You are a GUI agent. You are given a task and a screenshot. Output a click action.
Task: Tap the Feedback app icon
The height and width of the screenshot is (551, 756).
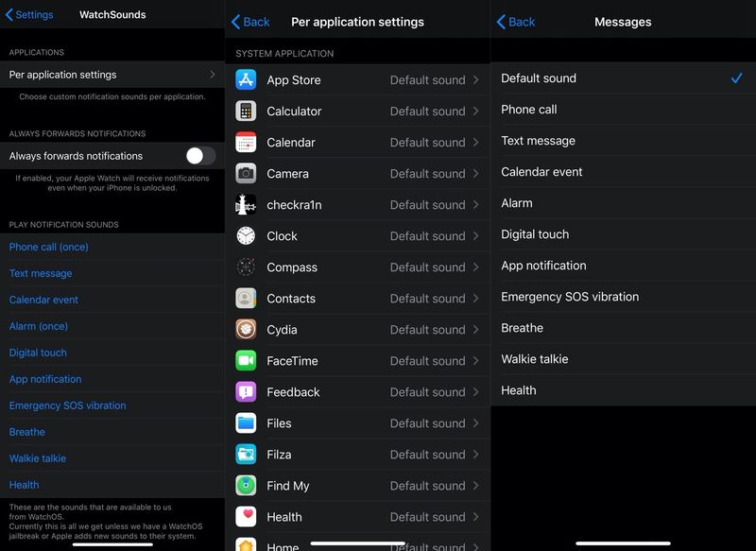click(246, 392)
